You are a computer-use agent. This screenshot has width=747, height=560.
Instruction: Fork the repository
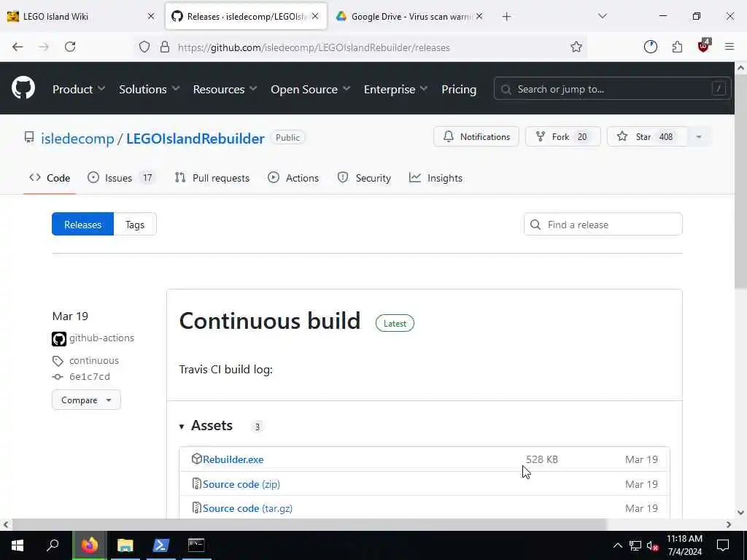(562, 137)
